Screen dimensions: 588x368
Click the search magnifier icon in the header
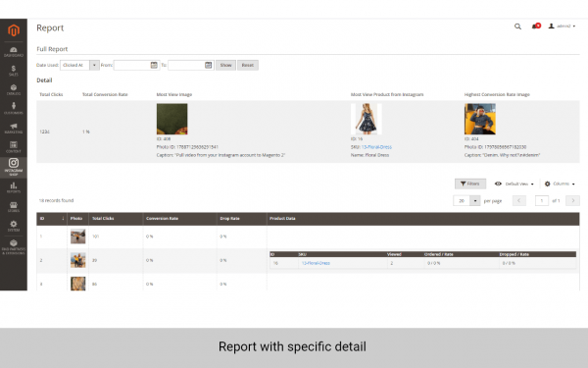coord(517,26)
